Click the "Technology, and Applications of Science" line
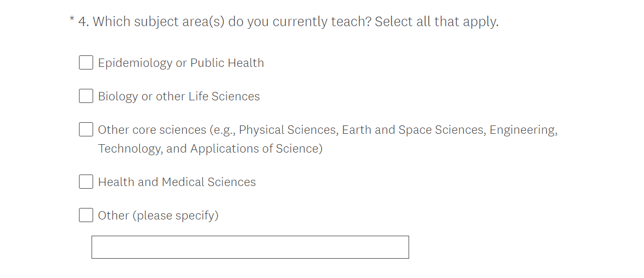644x278 pixels. pyautogui.click(x=210, y=149)
